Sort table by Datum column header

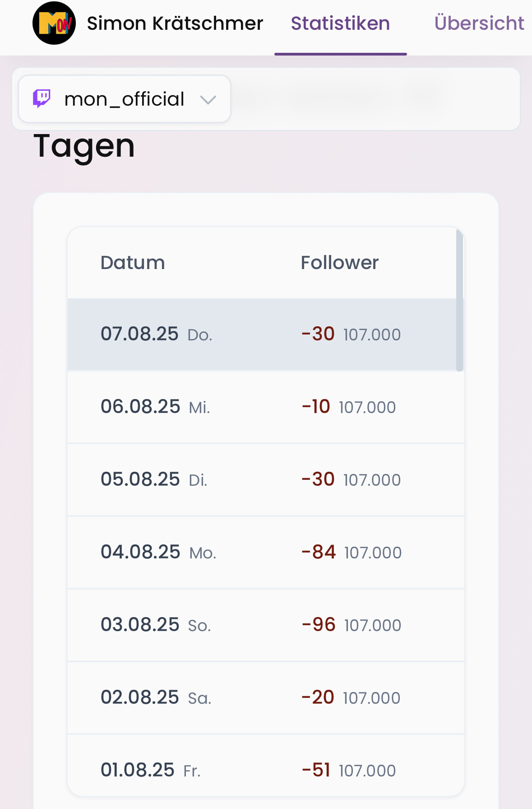(133, 263)
